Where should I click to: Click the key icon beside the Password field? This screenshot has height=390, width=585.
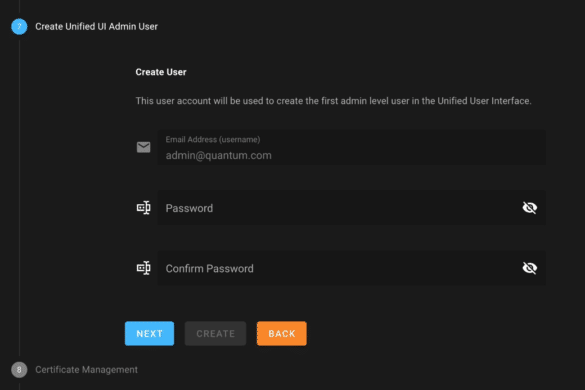tap(144, 208)
